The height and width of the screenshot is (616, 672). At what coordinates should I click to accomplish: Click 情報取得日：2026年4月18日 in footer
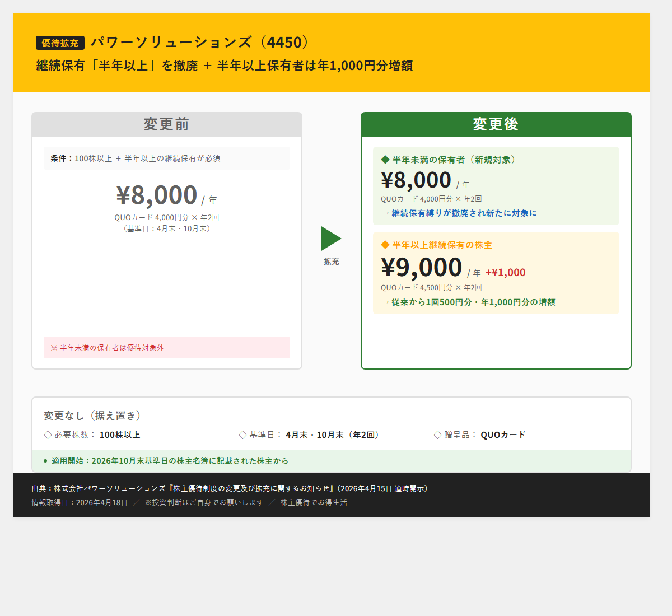click(80, 502)
